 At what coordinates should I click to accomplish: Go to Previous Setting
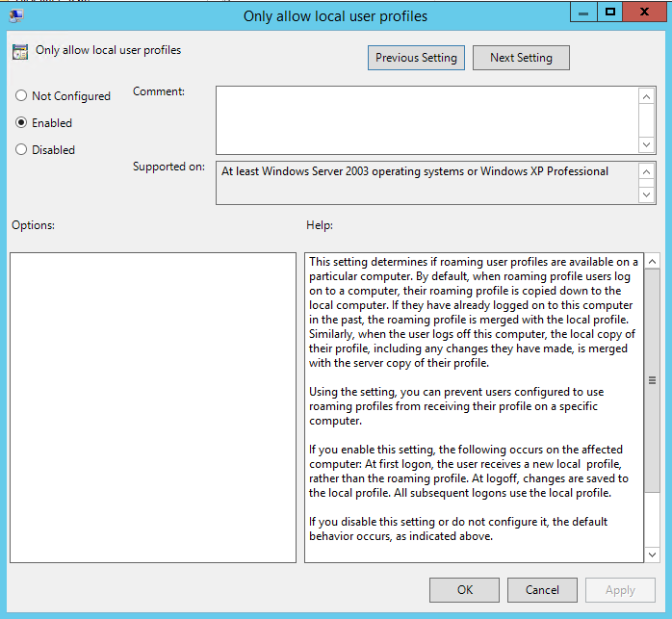[x=416, y=58]
